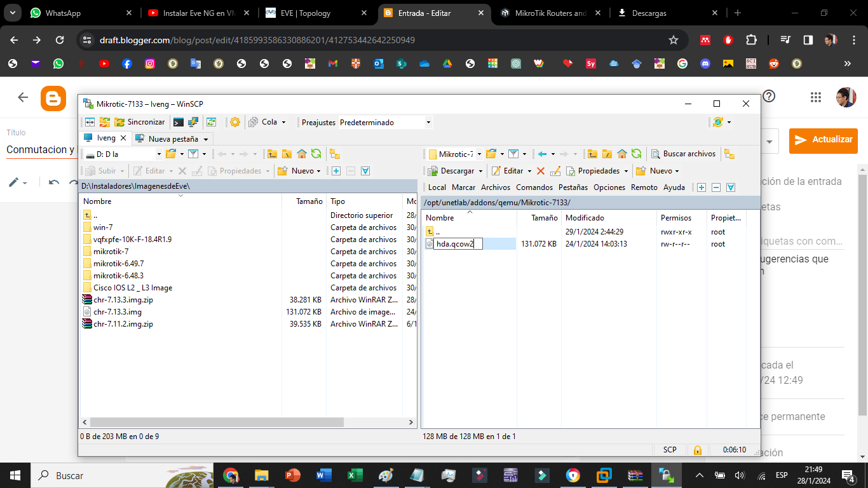The width and height of the screenshot is (868, 488).
Task: Go to remote parent directory icon
Action: 592,154
